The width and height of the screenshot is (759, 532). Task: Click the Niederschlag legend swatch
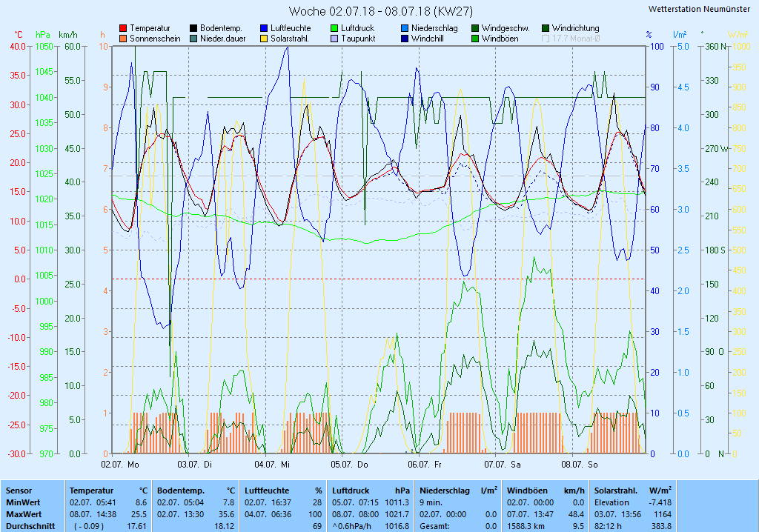pyautogui.click(x=405, y=29)
